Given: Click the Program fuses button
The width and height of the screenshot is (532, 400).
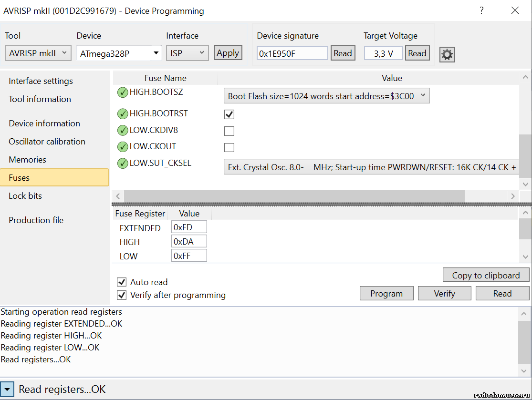Looking at the screenshot, I should pos(386,294).
